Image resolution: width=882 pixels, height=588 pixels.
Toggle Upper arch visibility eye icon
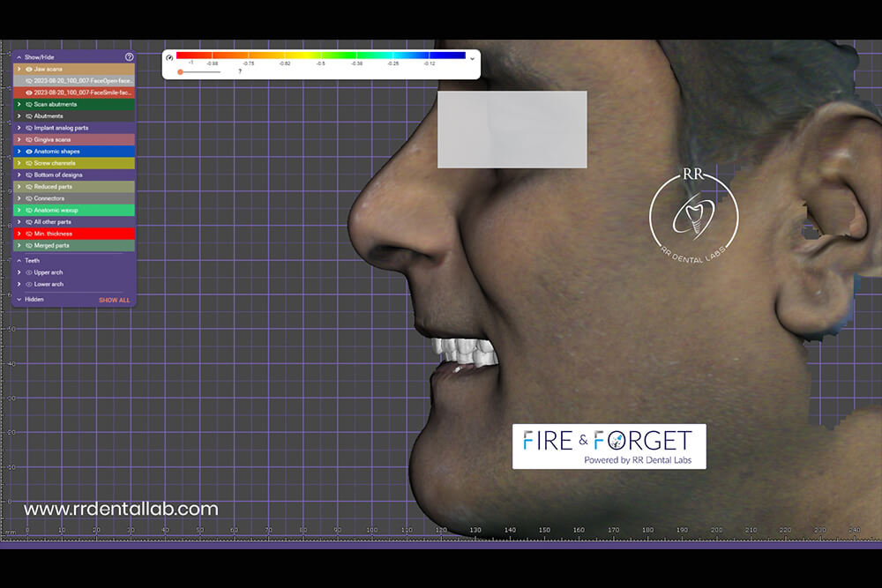pos(29,272)
